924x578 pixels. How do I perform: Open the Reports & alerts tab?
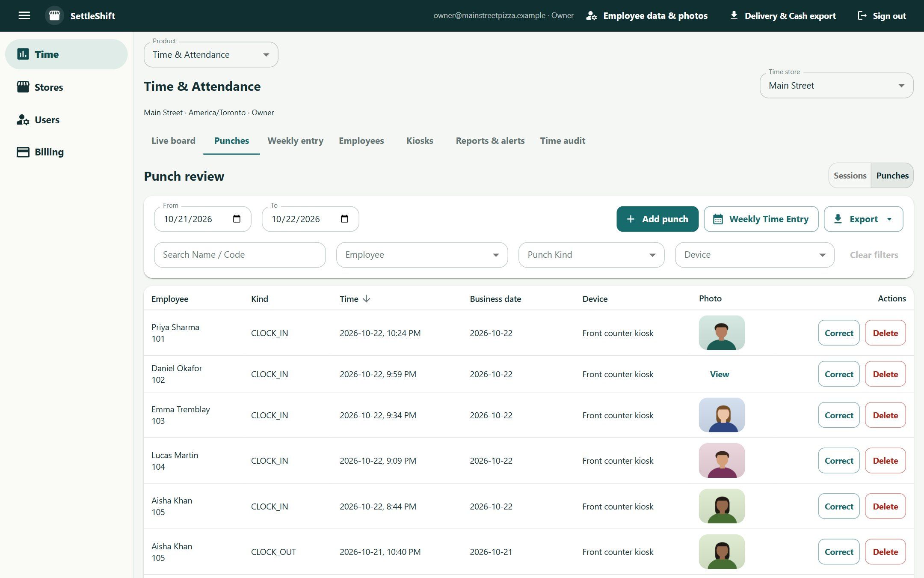pyautogui.click(x=490, y=141)
